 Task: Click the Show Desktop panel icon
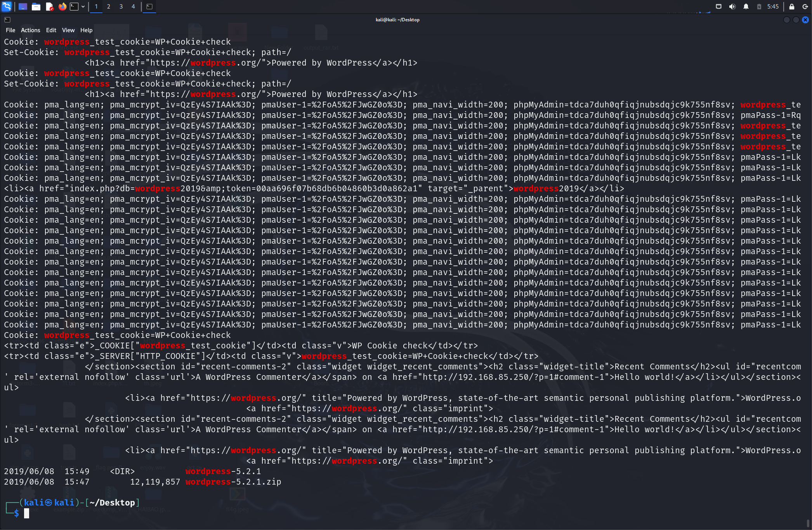23,6
